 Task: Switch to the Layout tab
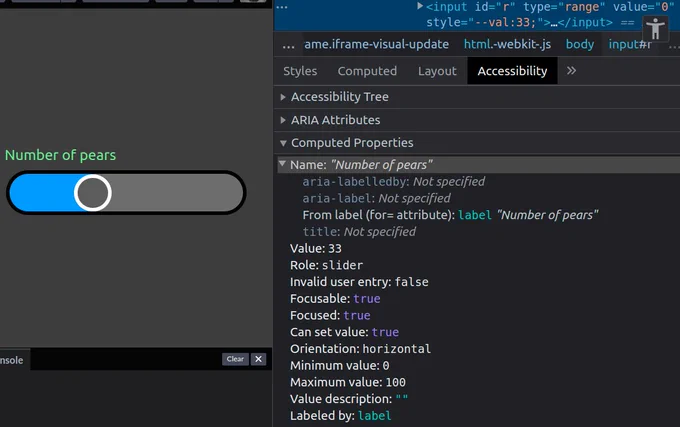437,71
